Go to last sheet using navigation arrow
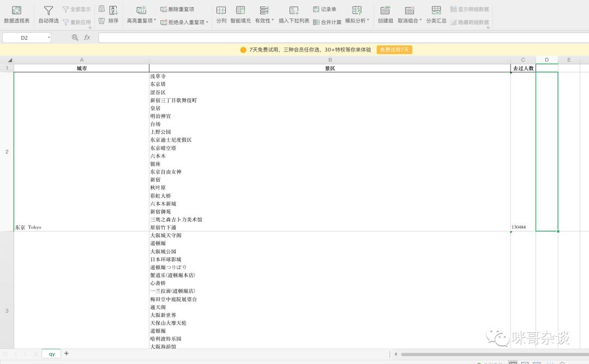Image resolution: width=589 pixels, height=364 pixels. pyautogui.click(x=35, y=354)
